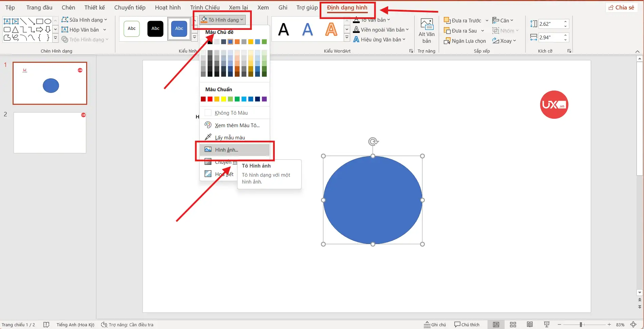
Task: Pick the black plain WordArt A style
Action: [x=284, y=30]
